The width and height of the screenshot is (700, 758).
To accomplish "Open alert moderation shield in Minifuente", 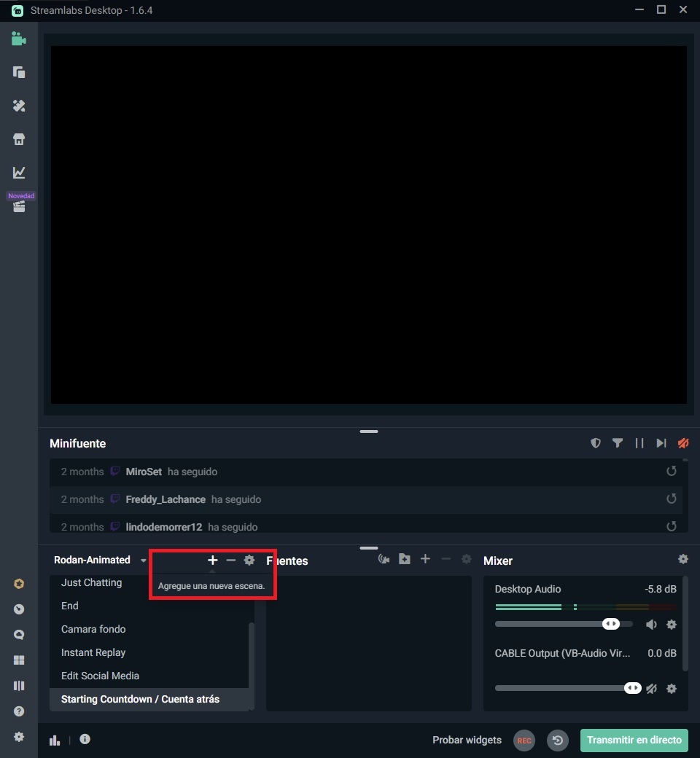I will pyautogui.click(x=596, y=443).
